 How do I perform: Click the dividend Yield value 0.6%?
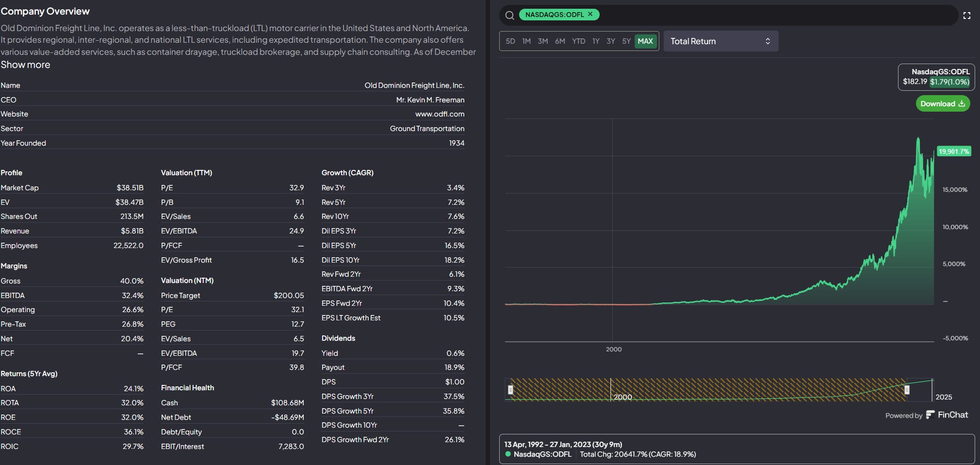[x=456, y=353]
